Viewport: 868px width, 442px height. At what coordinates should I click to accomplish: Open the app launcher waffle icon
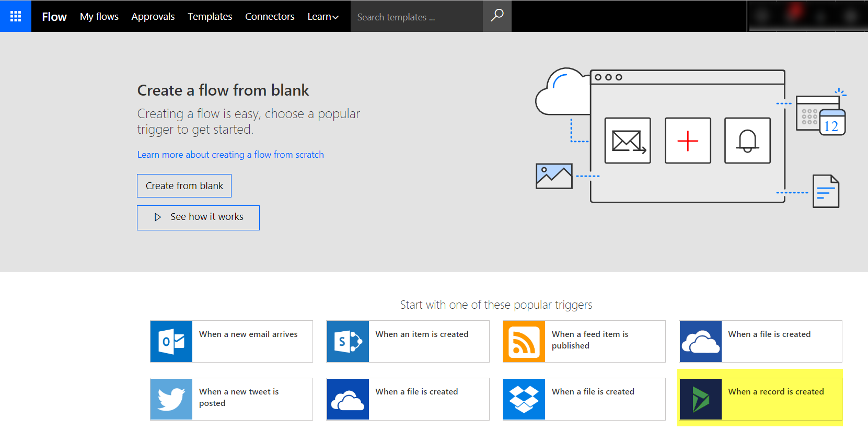tap(16, 16)
